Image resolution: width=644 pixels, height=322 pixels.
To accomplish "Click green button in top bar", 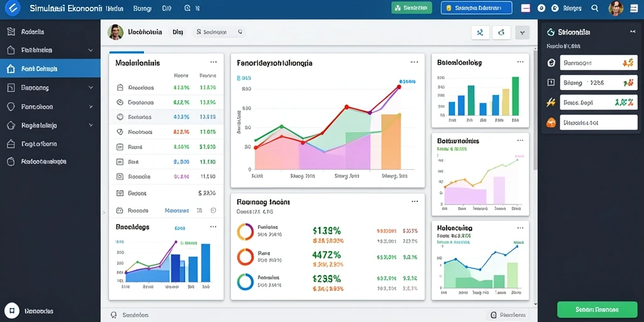I will [411, 8].
